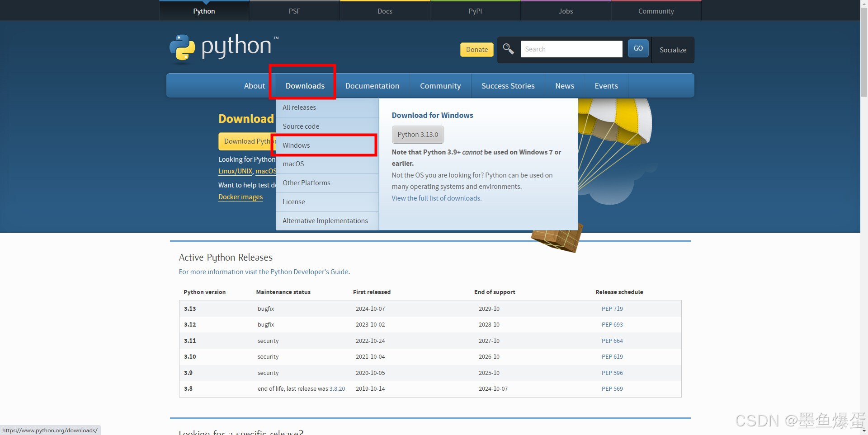Image resolution: width=868 pixels, height=435 pixels.
Task: Open the Linux/UNIX link
Action: (x=235, y=171)
